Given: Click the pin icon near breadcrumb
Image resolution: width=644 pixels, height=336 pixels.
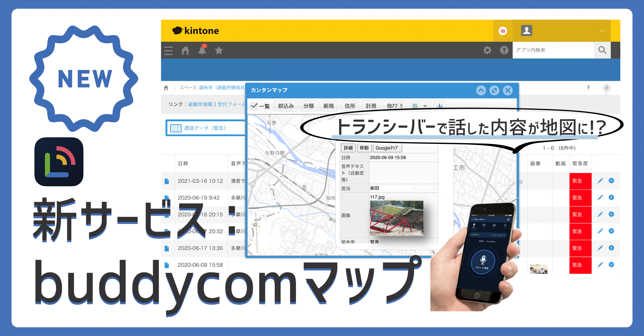Looking at the screenshot, I should 588,88.
